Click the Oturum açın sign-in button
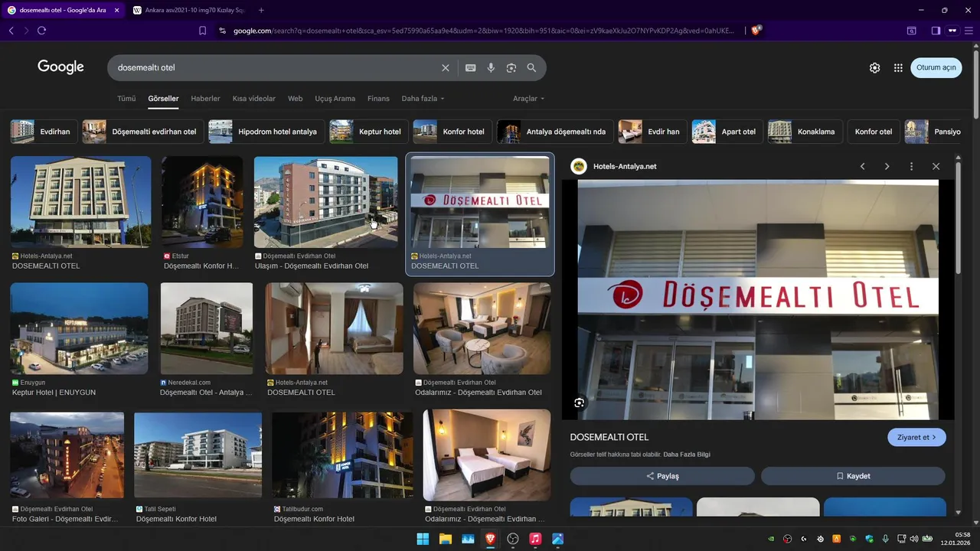 (x=936, y=67)
